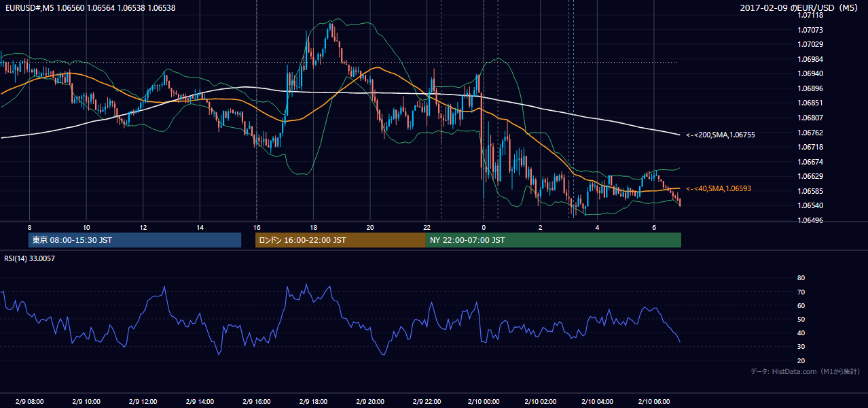
Task: Click the bottom date label 2/9 08:00
Action: [29, 402]
